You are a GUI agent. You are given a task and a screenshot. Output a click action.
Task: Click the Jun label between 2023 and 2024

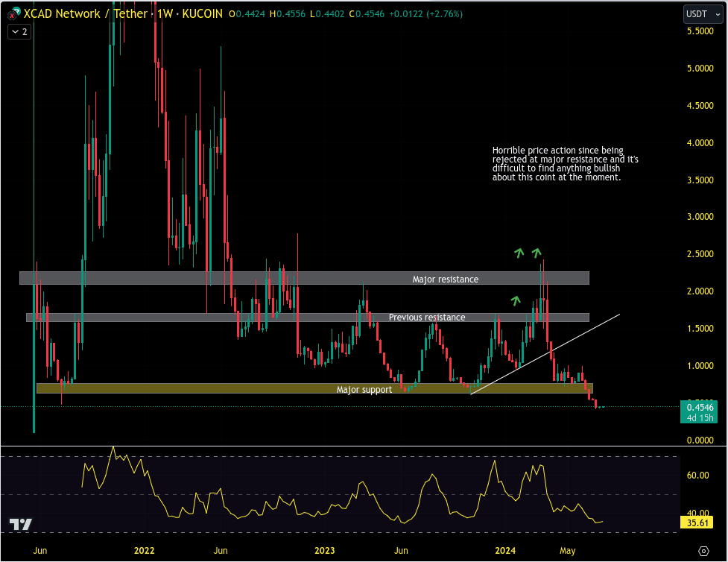coord(401,551)
